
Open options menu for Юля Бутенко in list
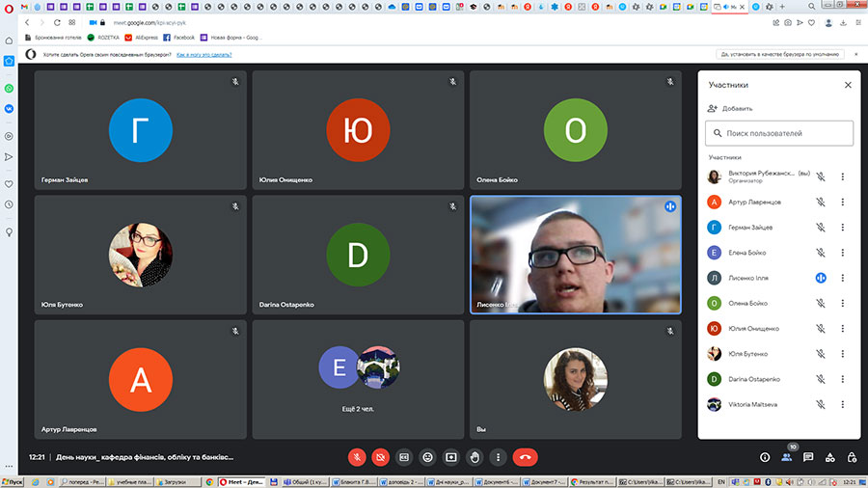pyautogui.click(x=843, y=354)
